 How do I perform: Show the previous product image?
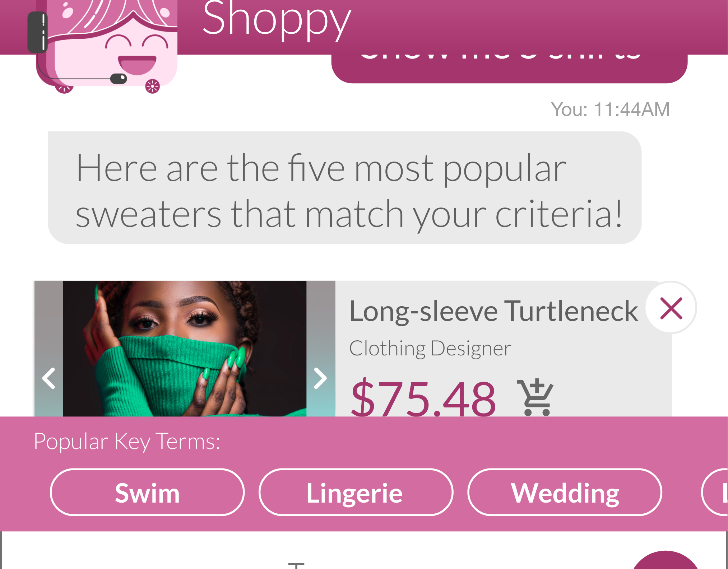pyautogui.click(x=48, y=378)
